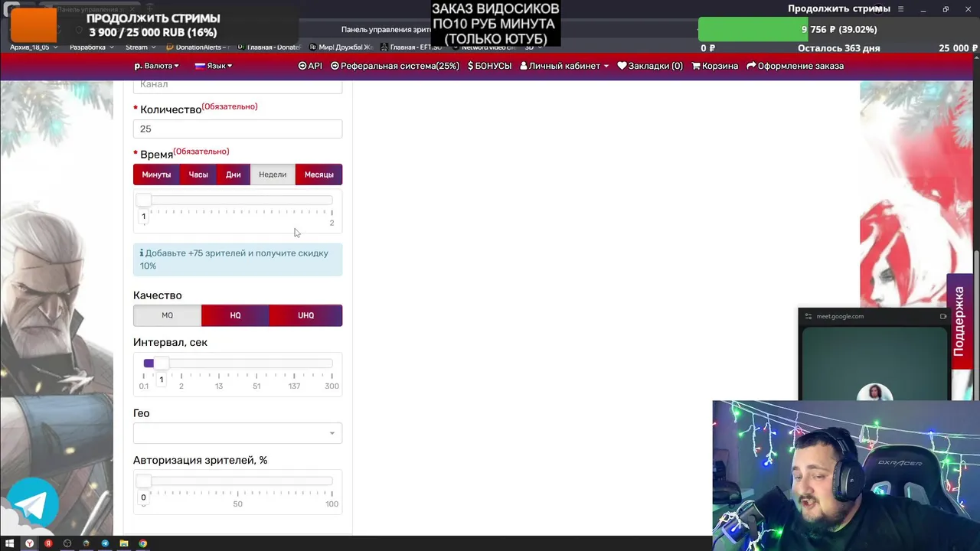The image size is (980, 551).
Task: Expand the Личный кабинет menu
Action: click(564, 66)
